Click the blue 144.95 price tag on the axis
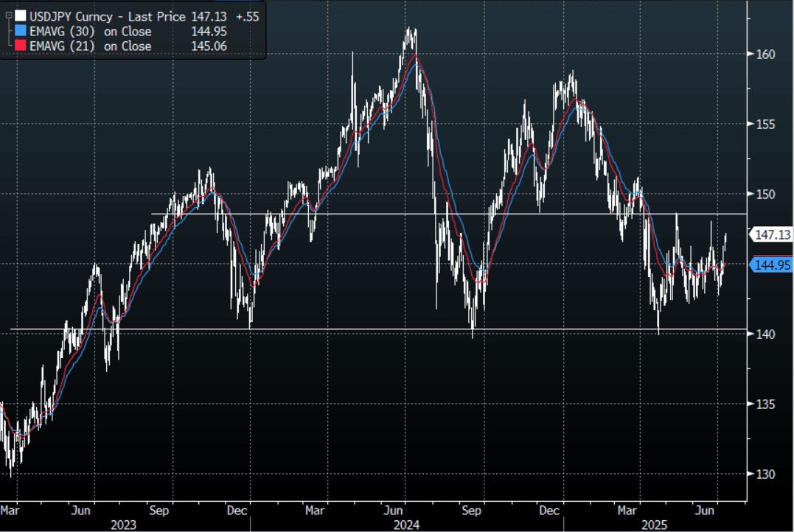The height and width of the screenshot is (532, 794). (x=771, y=265)
